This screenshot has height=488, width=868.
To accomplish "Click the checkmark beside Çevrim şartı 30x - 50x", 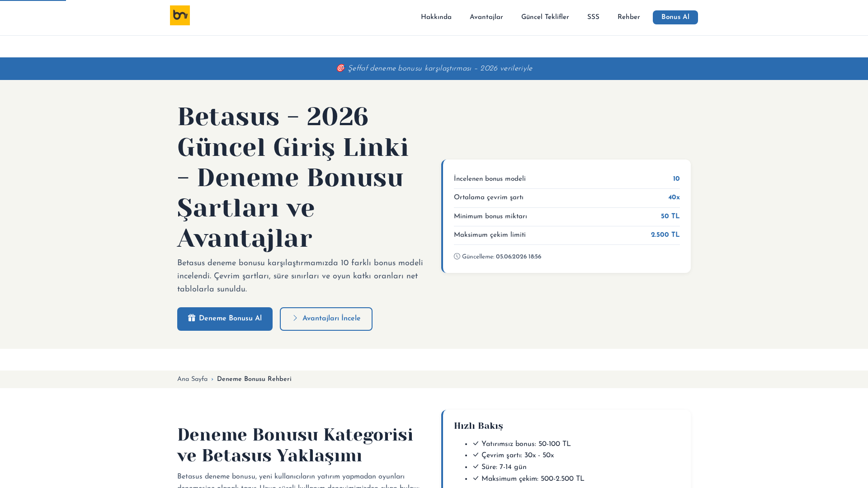I will 476,455.
